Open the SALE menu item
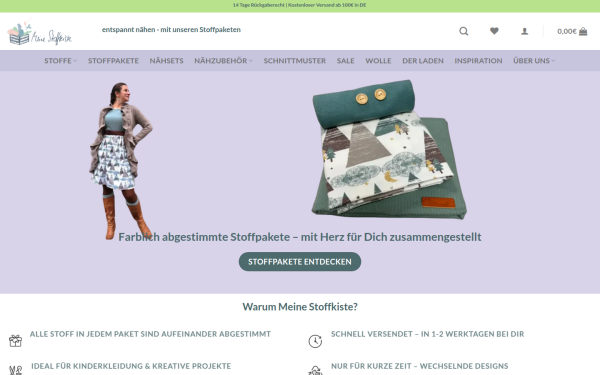The image size is (600, 375). click(x=346, y=61)
